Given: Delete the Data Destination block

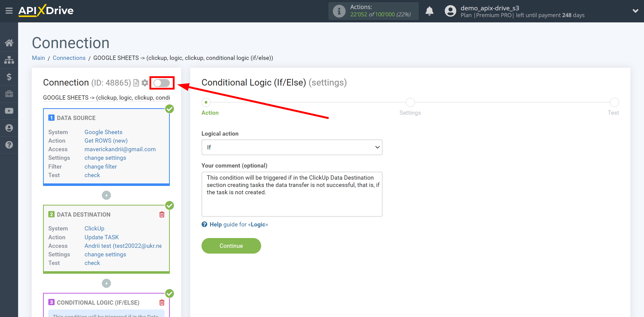Looking at the screenshot, I should coord(162,215).
